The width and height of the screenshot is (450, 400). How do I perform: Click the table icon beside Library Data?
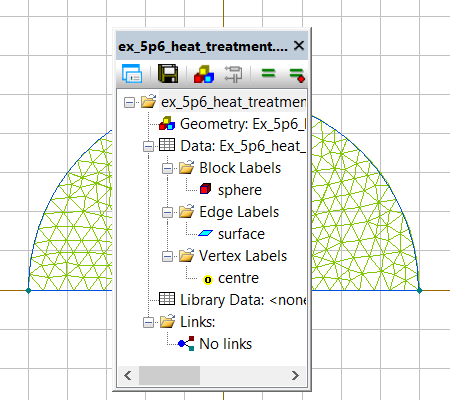click(167, 299)
